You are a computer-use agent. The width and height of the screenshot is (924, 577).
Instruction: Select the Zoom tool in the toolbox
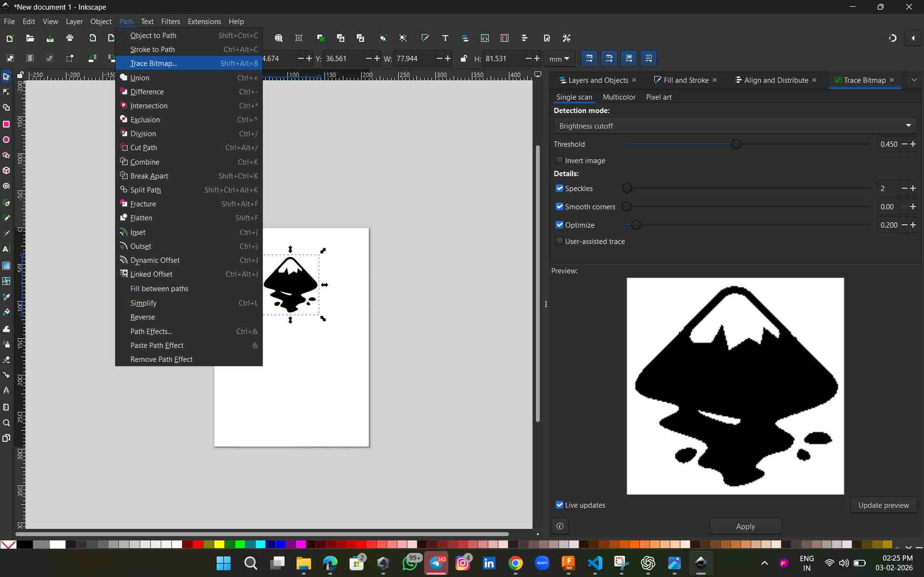6,423
